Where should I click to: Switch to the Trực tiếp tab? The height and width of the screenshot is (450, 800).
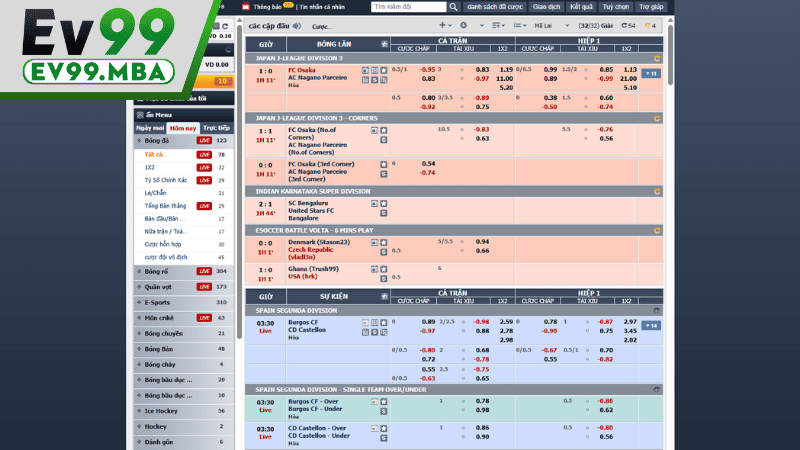coord(216,128)
